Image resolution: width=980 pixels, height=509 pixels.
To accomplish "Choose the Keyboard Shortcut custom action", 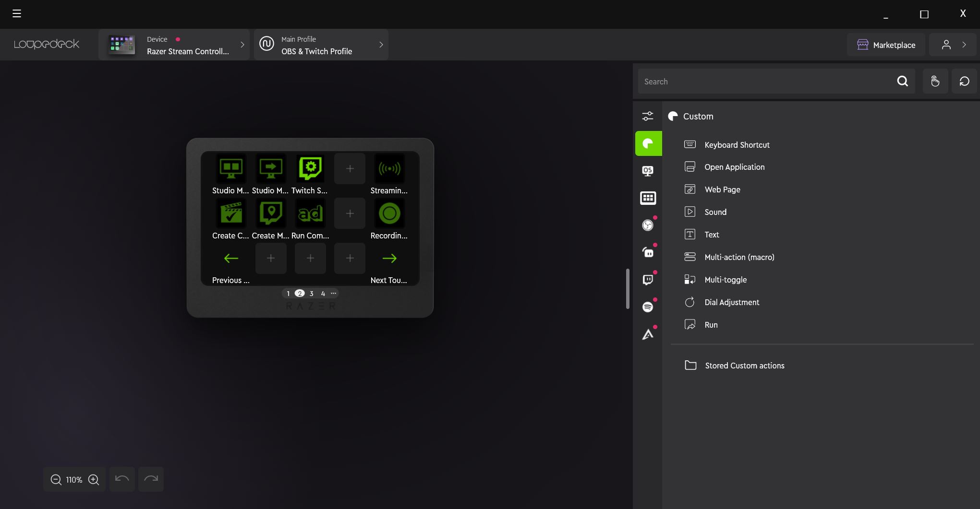I will coord(737,145).
